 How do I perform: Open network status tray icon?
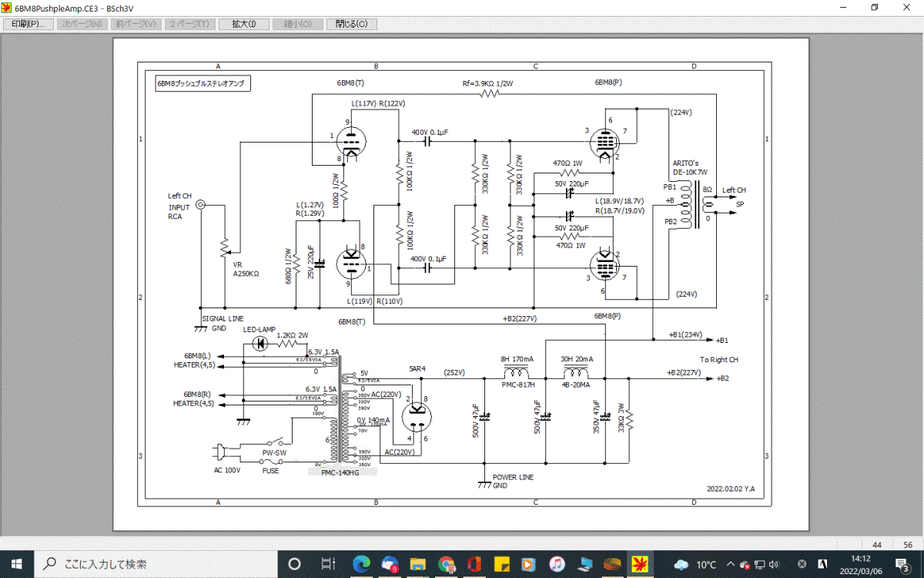[x=762, y=564]
